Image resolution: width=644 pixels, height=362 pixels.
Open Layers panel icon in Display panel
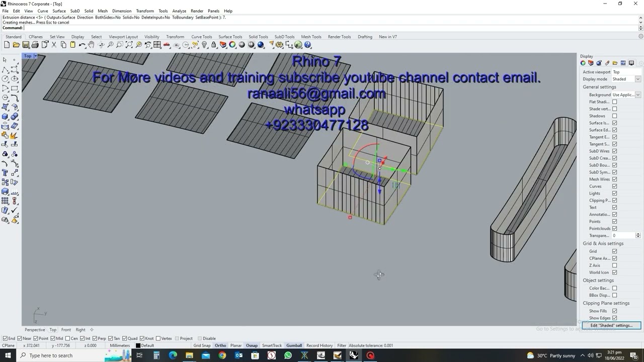point(591,63)
